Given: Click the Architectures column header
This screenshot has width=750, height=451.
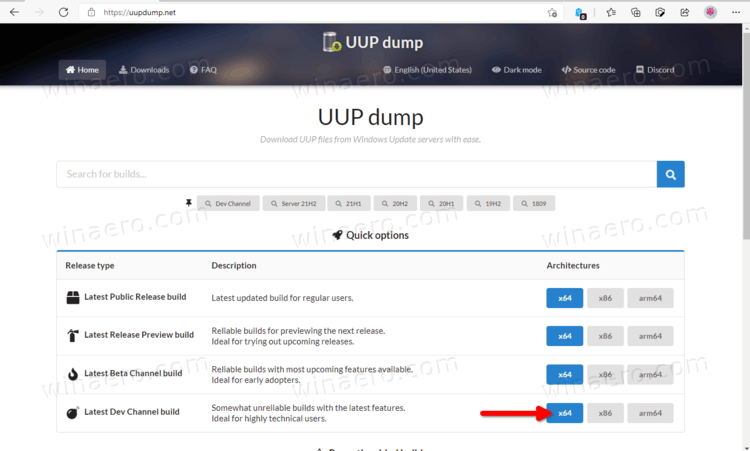Looking at the screenshot, I should (x=573, y=265).
